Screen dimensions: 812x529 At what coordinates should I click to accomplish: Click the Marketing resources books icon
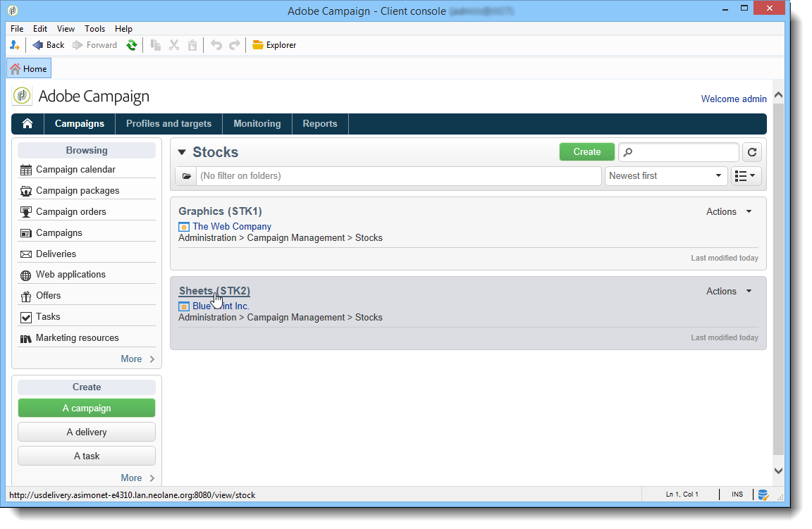(26, 339)
